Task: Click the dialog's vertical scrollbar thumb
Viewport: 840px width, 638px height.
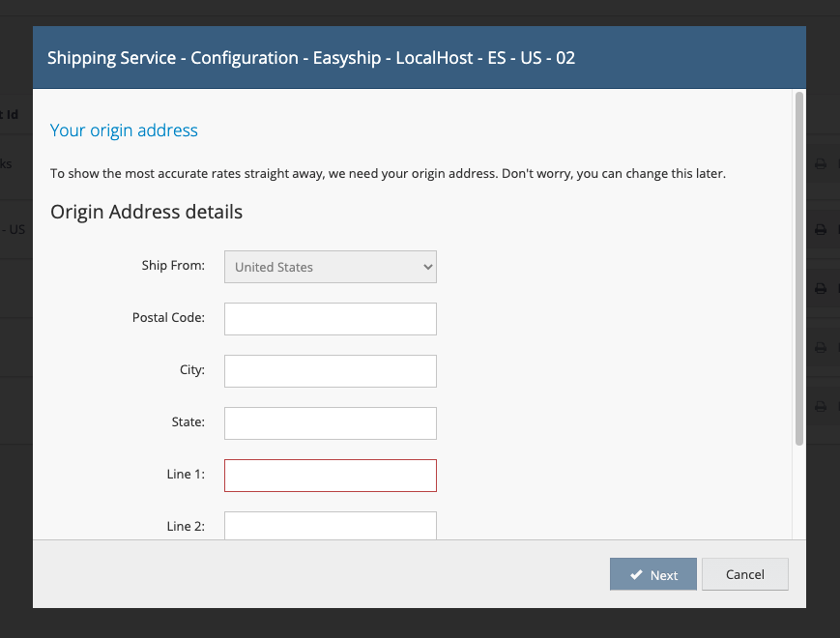Action: pyautogui.click(x=799, y=269)
